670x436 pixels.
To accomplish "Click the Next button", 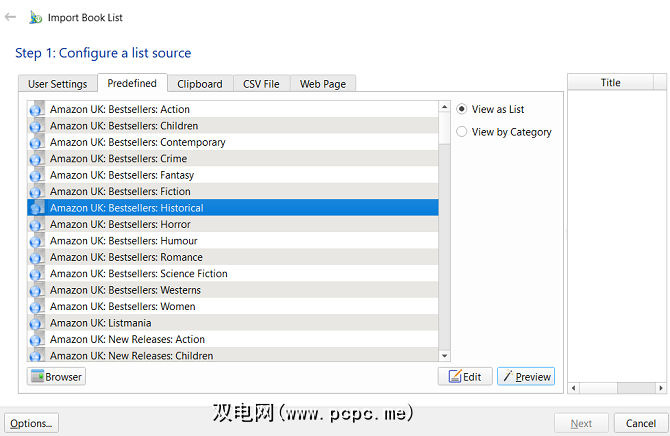I will point(581,423).
